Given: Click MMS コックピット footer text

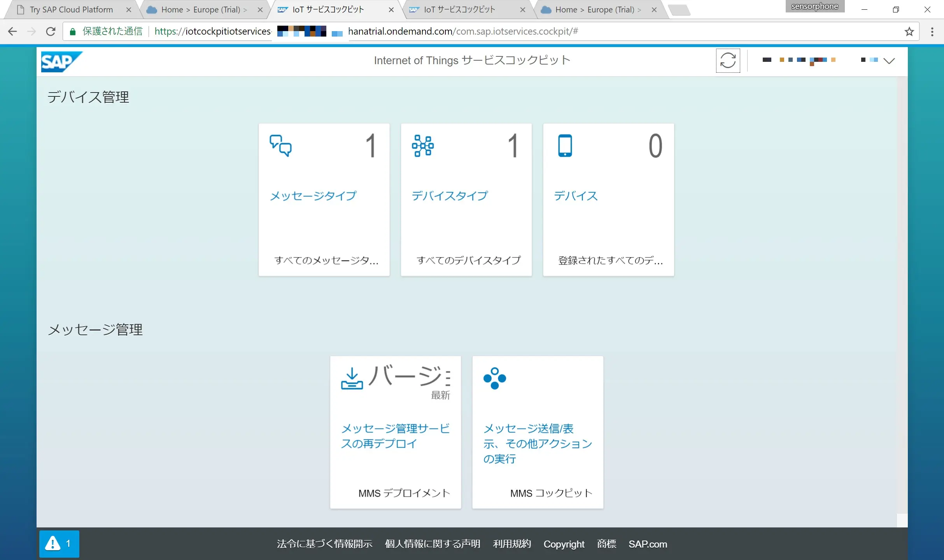Looking at the screenshot, I should [x=551, y=493].
